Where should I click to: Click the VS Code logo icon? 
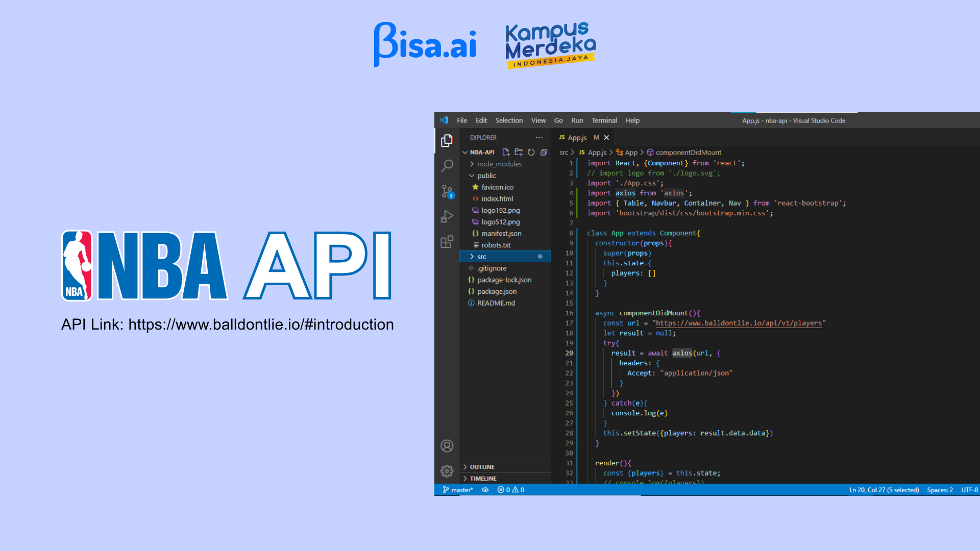pyautogui.click(x=444, y=120)
